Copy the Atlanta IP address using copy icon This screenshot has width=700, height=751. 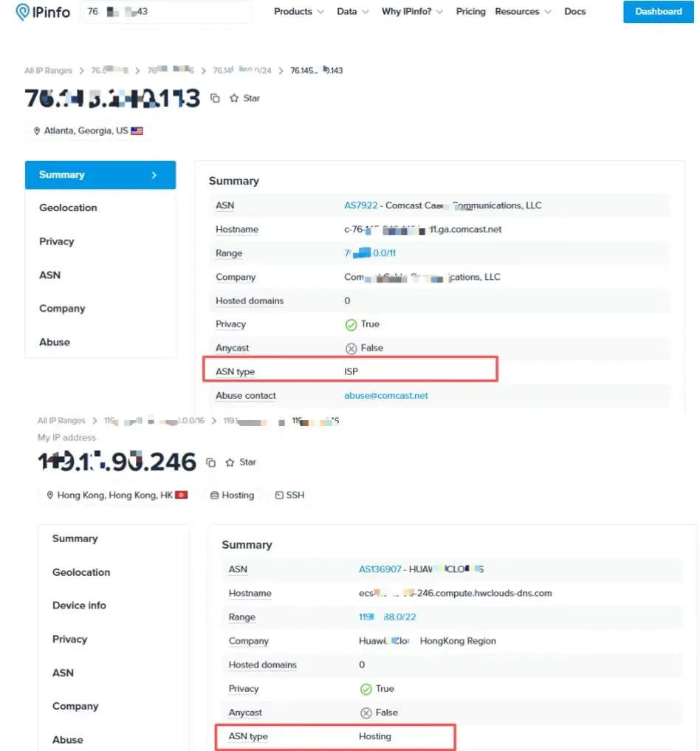[214, 97]
